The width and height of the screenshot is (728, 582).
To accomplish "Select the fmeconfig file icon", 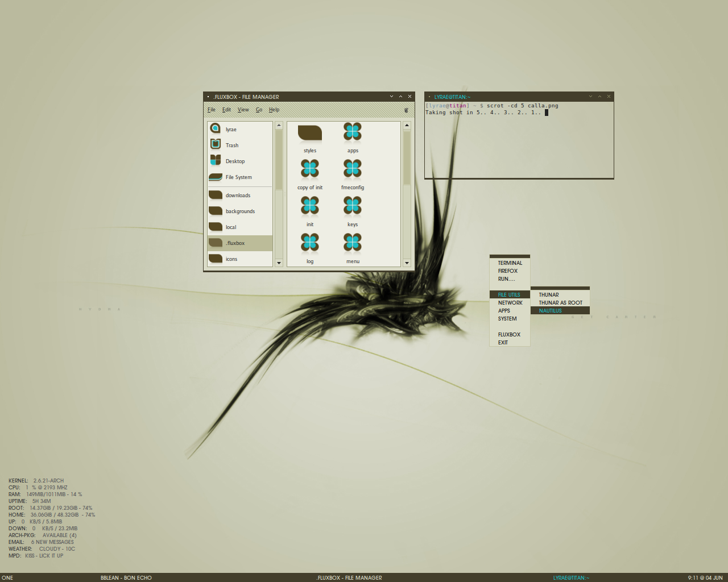I will (353, 169).
